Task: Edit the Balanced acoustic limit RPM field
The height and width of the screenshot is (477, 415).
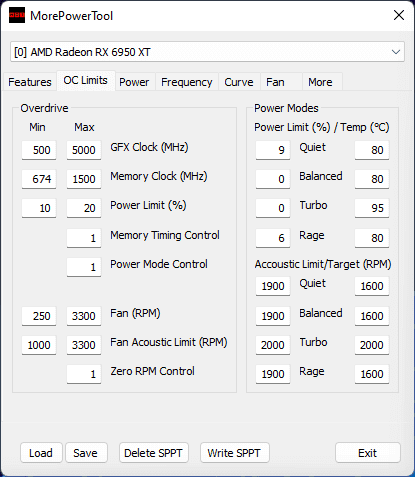Action: (273, 316)
